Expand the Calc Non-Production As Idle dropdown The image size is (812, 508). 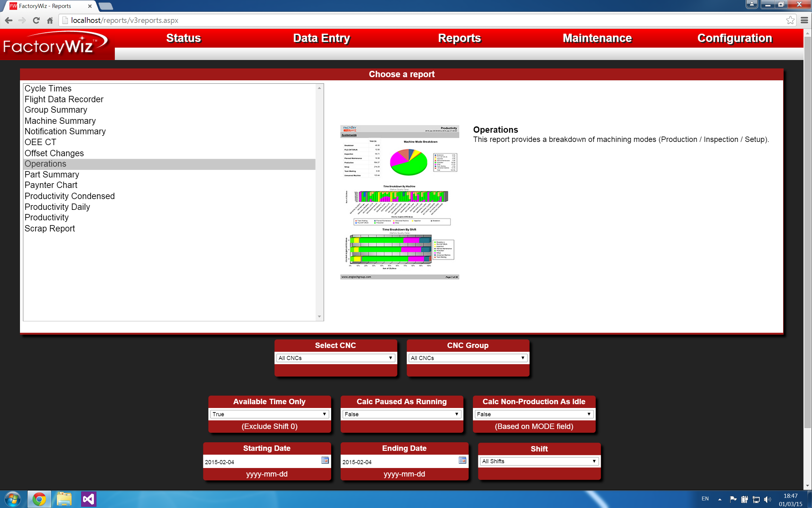(x=534, y=414)
